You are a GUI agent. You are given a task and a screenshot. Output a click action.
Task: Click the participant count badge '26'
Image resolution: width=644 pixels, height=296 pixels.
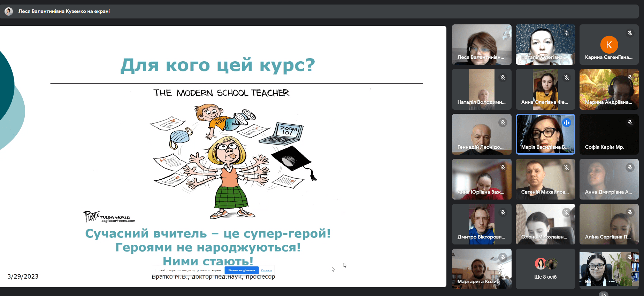[604, 294]
